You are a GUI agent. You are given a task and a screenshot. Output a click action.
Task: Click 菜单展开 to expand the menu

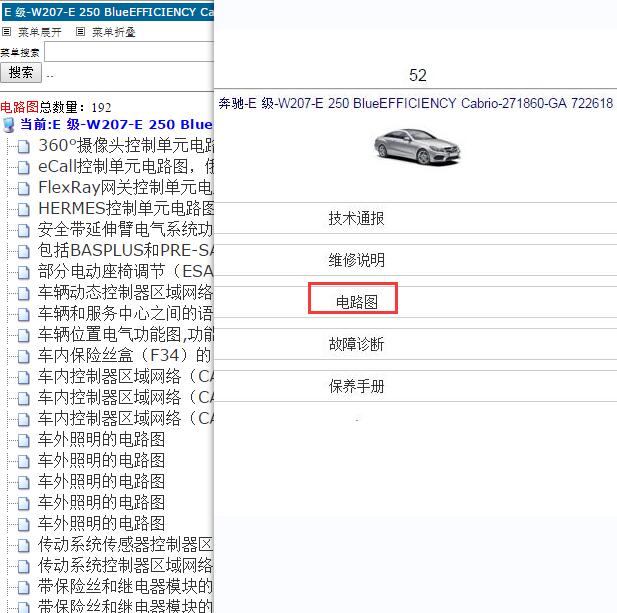click(x=40, y=32)
